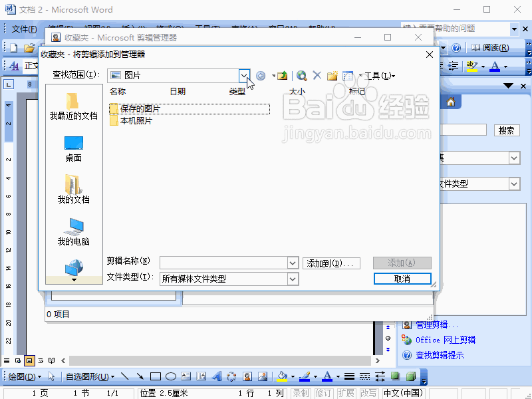The image size is (532, 399).
Task: Open My Documents (我的文档) place
Action: click(74, 190)
